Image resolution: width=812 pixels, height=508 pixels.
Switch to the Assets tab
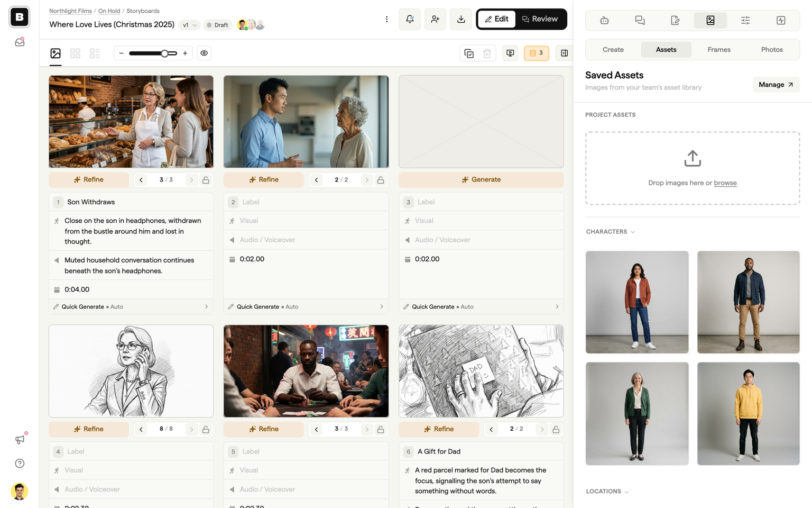pos(666,50)
